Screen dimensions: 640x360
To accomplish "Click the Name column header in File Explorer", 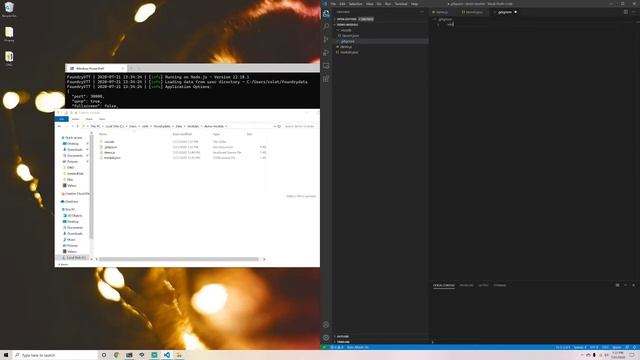I will [x=103, y=134].
